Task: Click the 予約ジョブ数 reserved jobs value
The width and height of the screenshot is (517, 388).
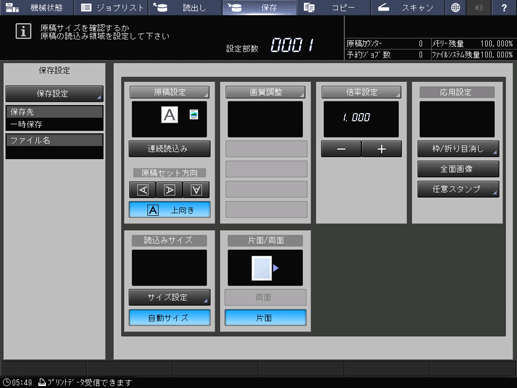Action: click(x=421, y=55)
